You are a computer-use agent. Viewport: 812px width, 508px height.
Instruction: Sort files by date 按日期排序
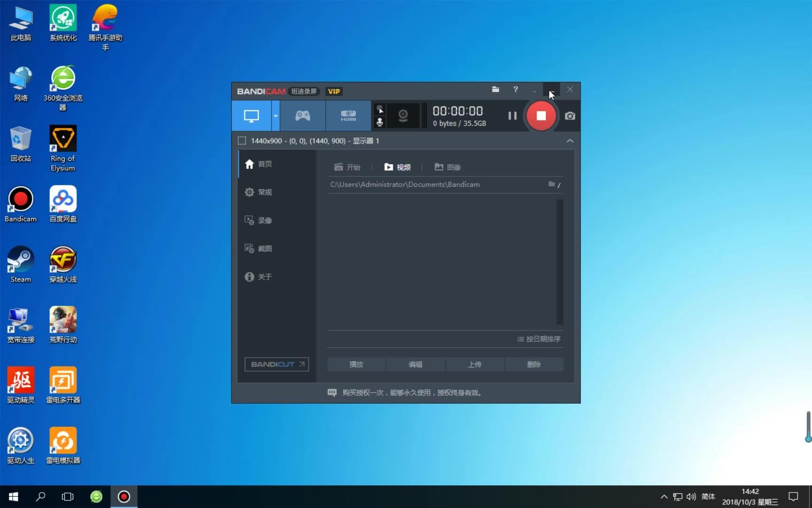539,339
